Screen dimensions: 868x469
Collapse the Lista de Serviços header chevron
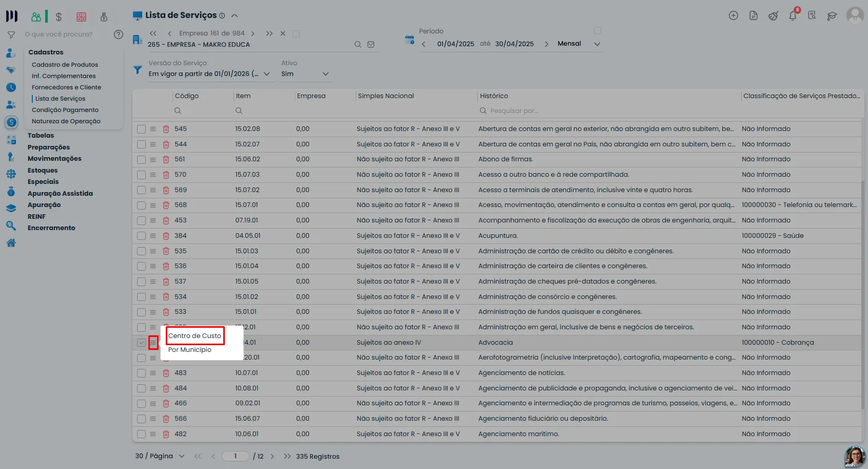[235, 15]
